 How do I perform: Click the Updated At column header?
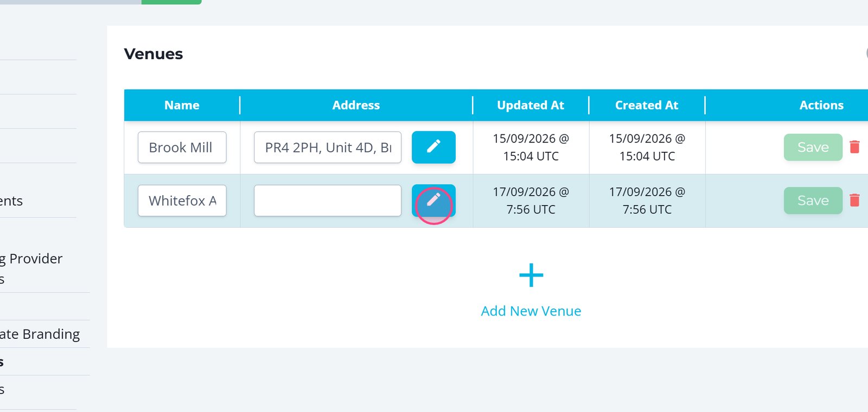pyautogui.click(x=531, y=105)
